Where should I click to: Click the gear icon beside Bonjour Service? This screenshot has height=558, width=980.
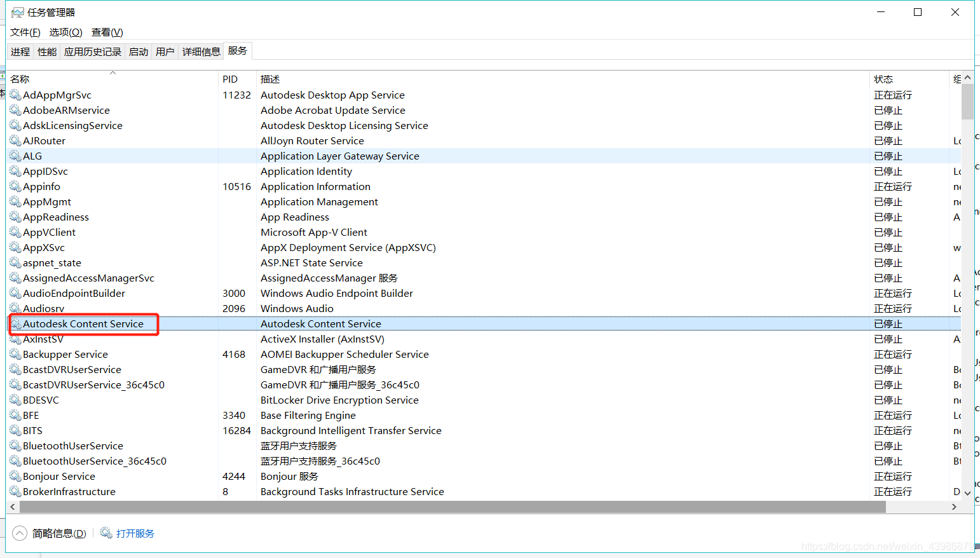tap(15, 476)
